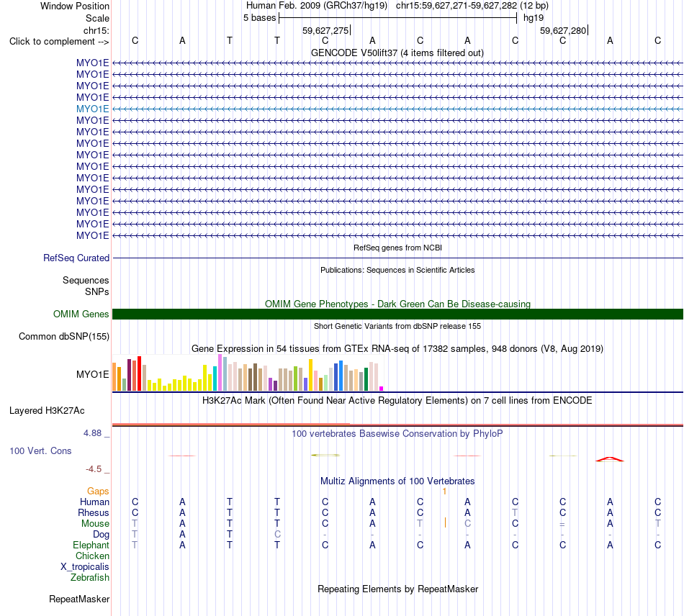Viewport: 684px width, 616px height.
Task: Click the '100 Vert. Cons' track label
Action: click(x=40, y=451)
